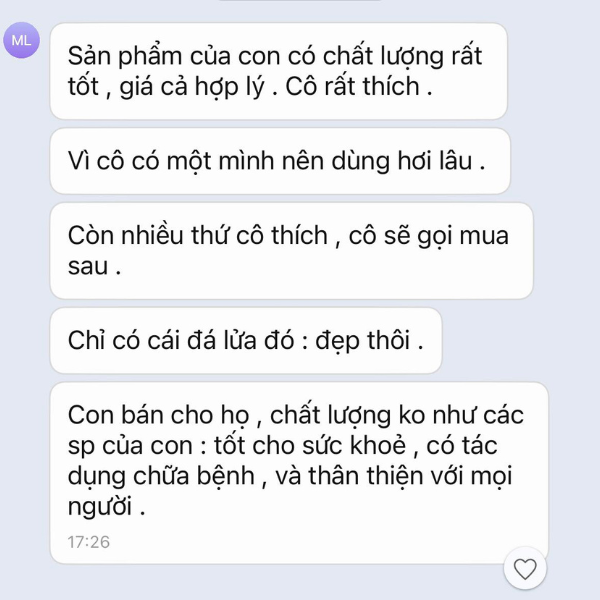Click the words 'đẹp thôi' in fourth message

(363, 340)
